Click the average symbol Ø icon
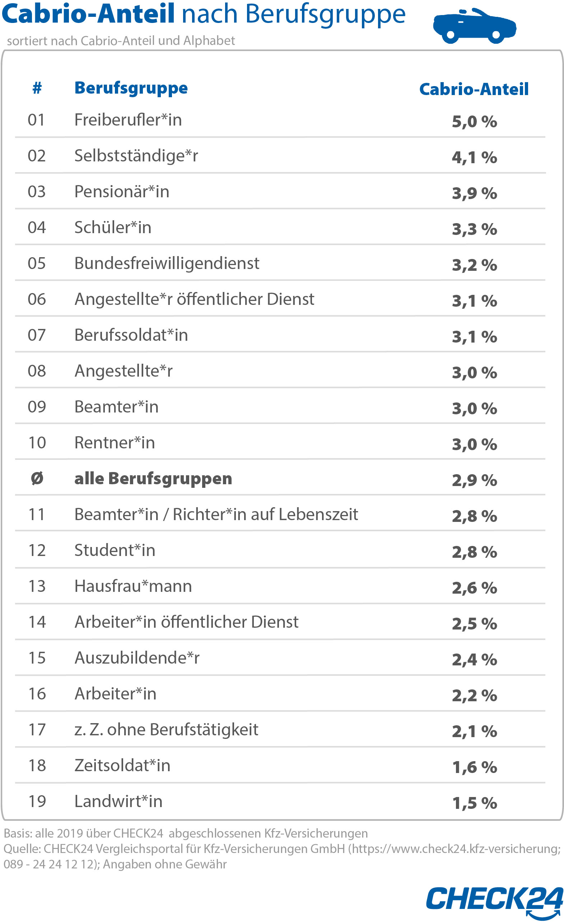 pyautogui.click(x=37, y=478)
